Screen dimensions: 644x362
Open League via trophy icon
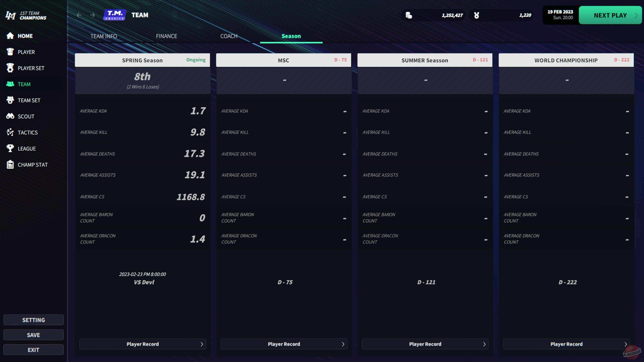[10, 148]
